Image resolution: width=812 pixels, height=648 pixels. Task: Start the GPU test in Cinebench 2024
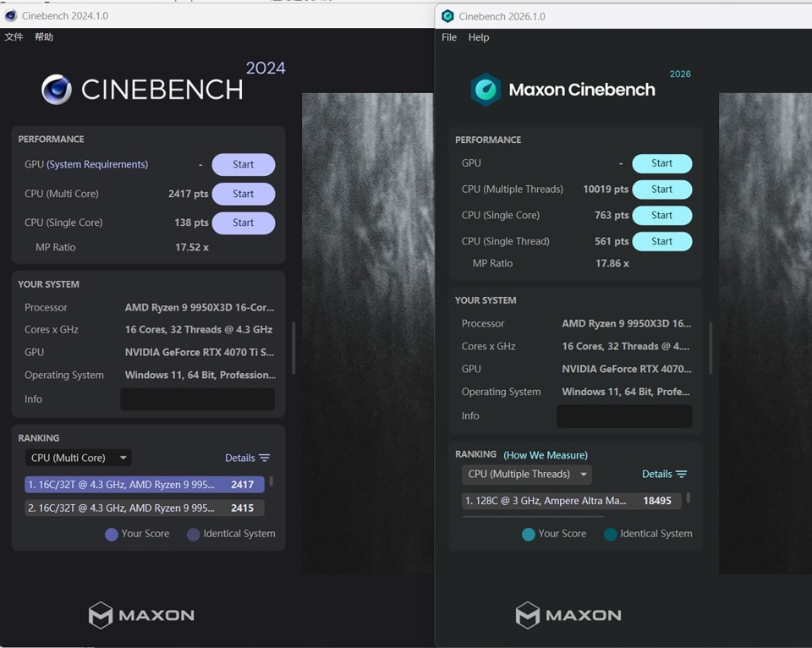point(244,165)
